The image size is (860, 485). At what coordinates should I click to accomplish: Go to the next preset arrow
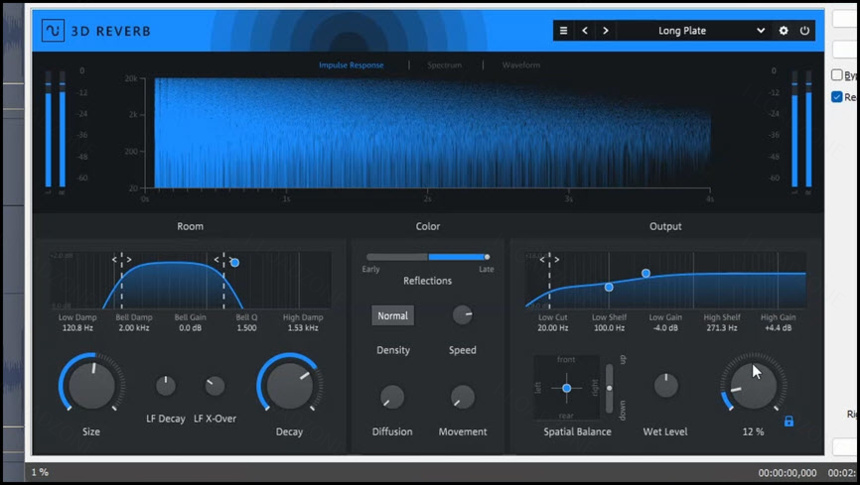point(606,31)
